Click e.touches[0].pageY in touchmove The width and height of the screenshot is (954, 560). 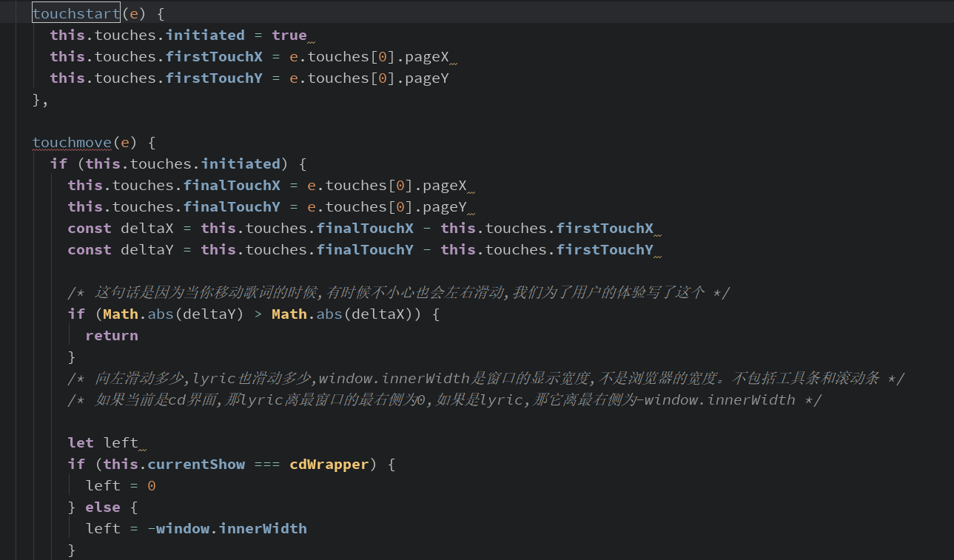point(387,206)
